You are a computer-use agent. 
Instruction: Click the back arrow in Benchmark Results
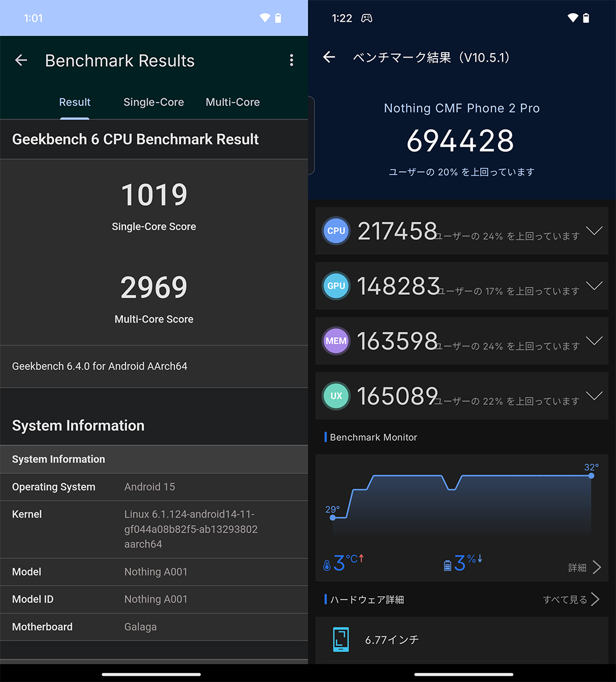click(x=21, y=60)
